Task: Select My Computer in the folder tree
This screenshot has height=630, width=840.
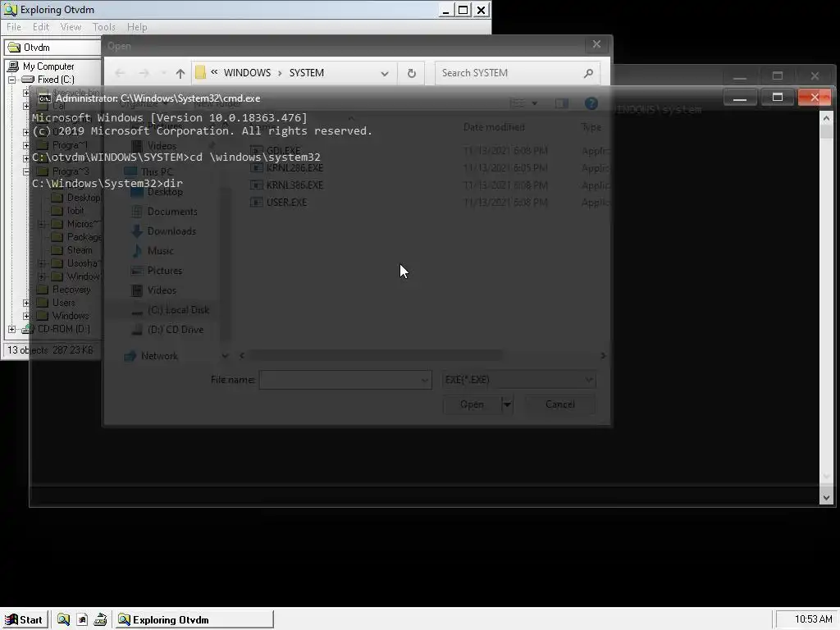Action: tap(48, 66)
